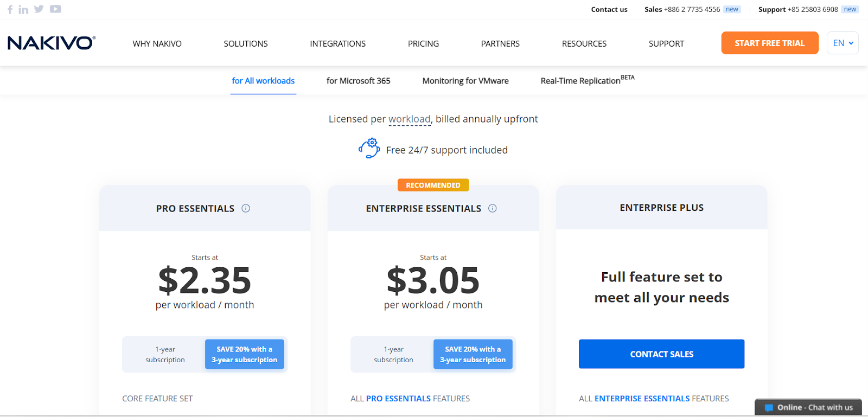Click START FREE TRIAL button

pos(770,43)
